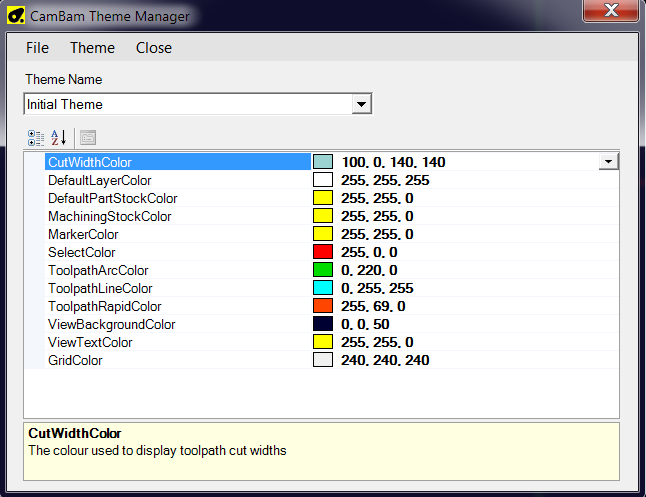Click the CamBam app icon in title bar

pos(16,16)
